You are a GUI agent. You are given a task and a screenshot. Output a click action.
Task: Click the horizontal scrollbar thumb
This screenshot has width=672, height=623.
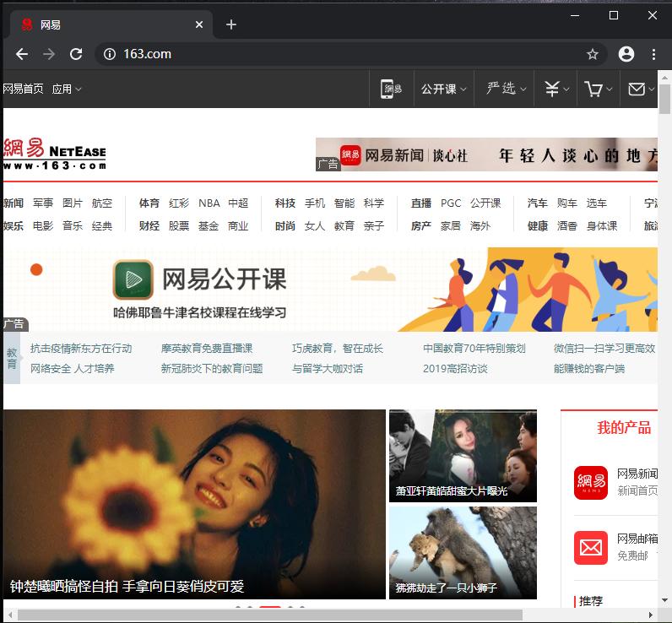pos(270,615)
